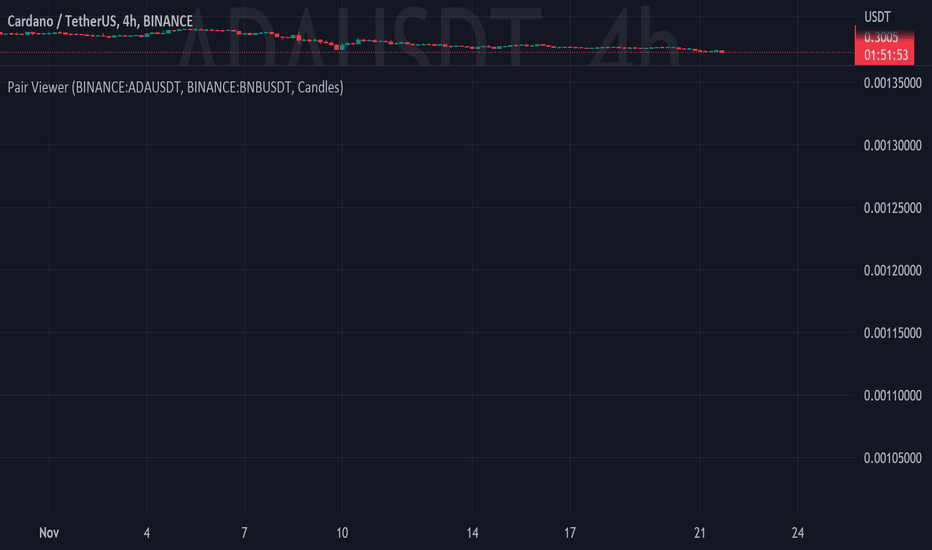This screenshot has height=550, width=932.
Task: Click the 14 date label on time axis
Action: [x=472, y=533]
